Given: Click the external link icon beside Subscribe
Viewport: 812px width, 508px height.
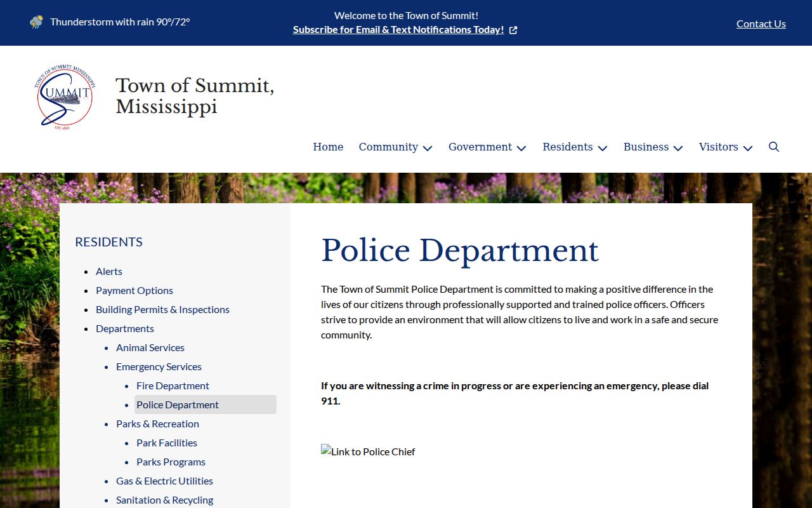Looking at the screenshot, I should (x=513, y=30).
